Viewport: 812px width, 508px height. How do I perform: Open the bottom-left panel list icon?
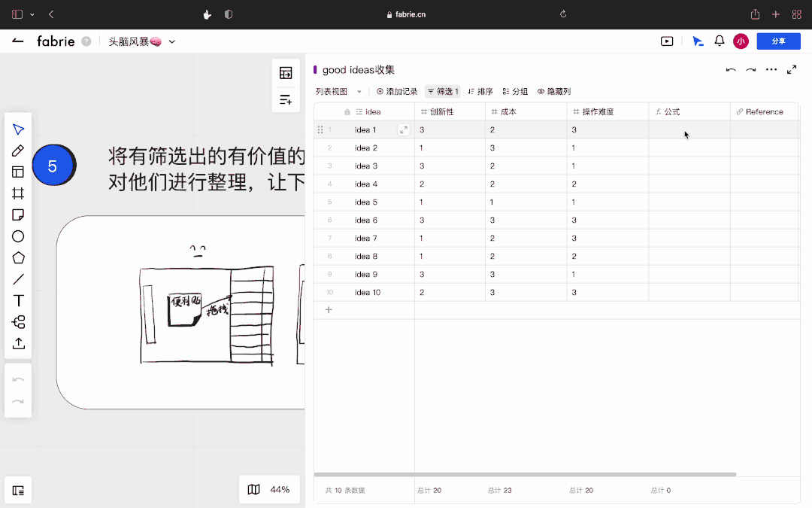[18, 491]
